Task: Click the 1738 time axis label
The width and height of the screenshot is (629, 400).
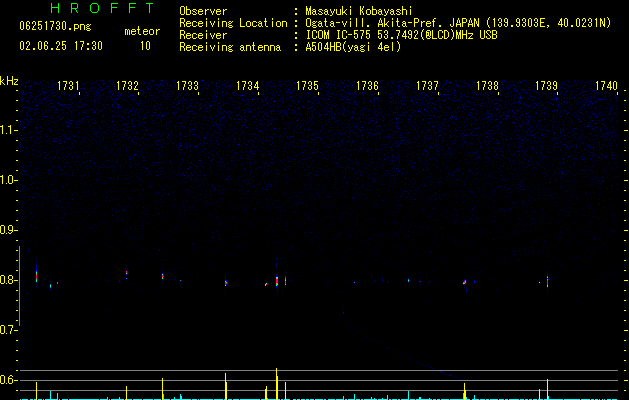Action: [x=487, y=86]
